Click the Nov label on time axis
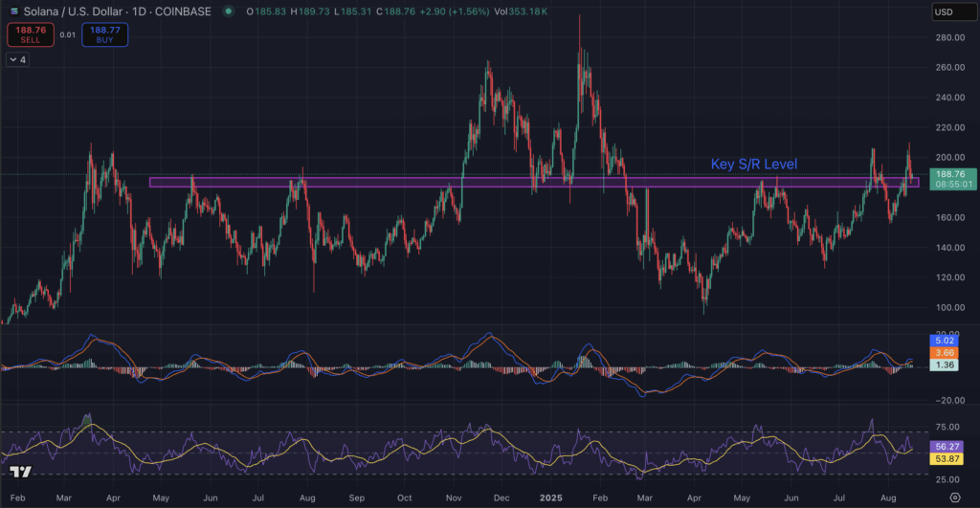This screenshot has width=980, height=508. click(x=454, y=498)
